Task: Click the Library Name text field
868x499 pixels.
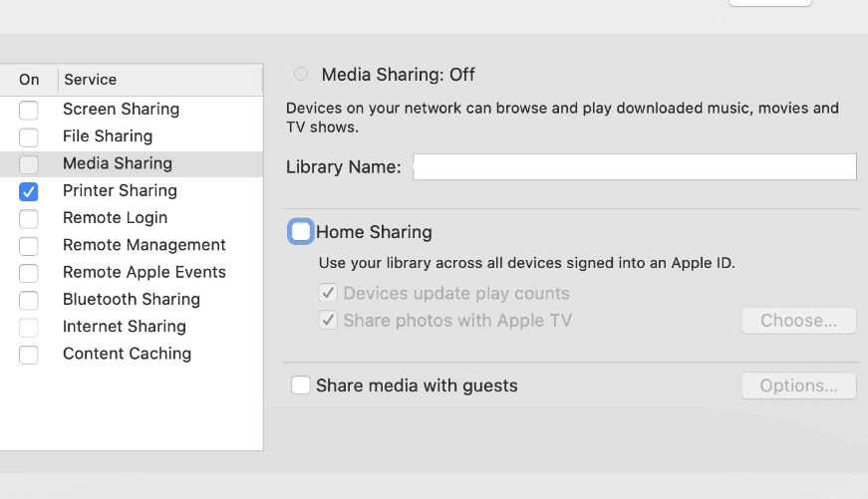Action: (x=635, y=167)
